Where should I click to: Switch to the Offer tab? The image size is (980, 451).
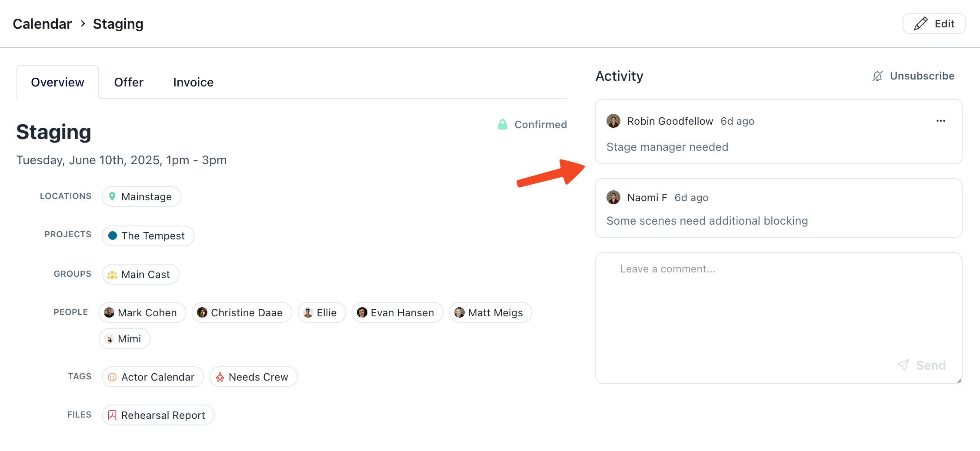(129, 82)
